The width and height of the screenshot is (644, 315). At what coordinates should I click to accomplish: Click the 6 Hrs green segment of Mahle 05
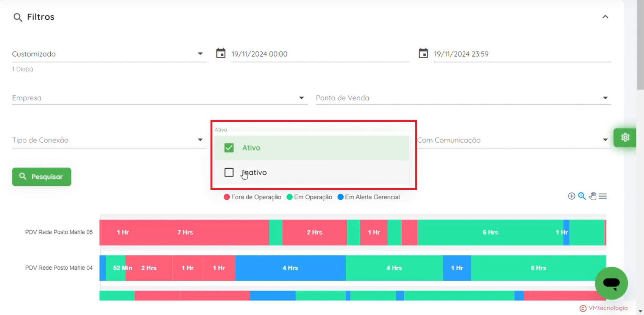[490, 233]
